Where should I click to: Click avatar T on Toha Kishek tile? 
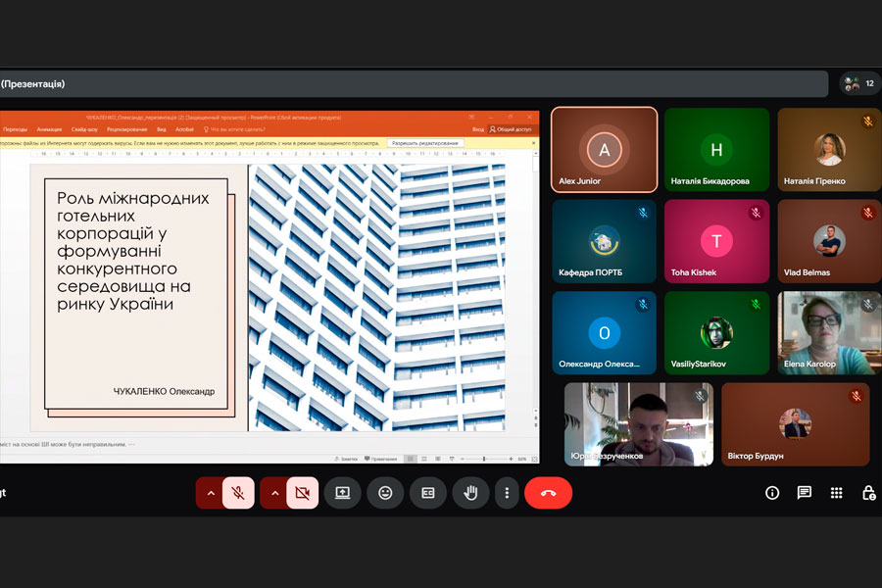point(716,241)
